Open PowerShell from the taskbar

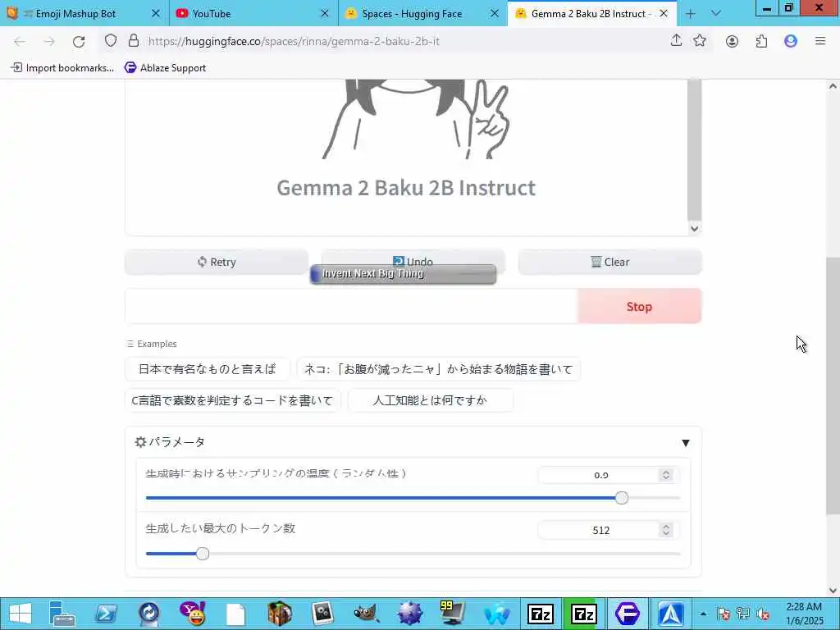106,614
